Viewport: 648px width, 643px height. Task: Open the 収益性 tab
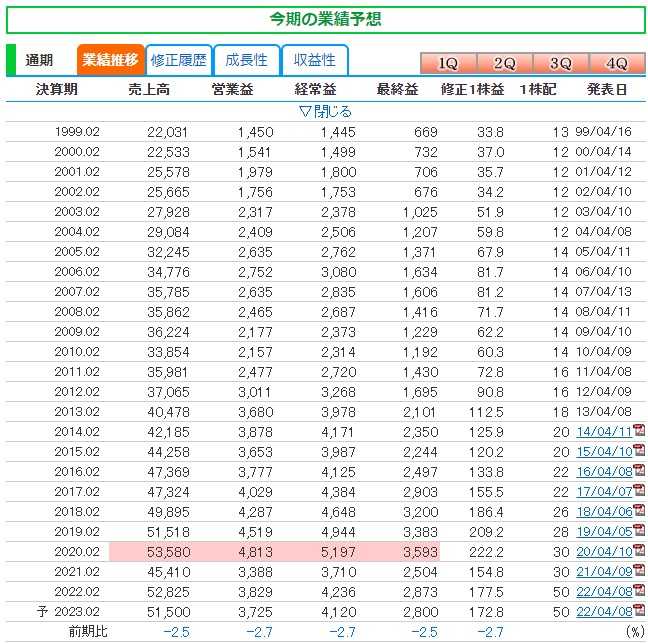pos(314,60)
